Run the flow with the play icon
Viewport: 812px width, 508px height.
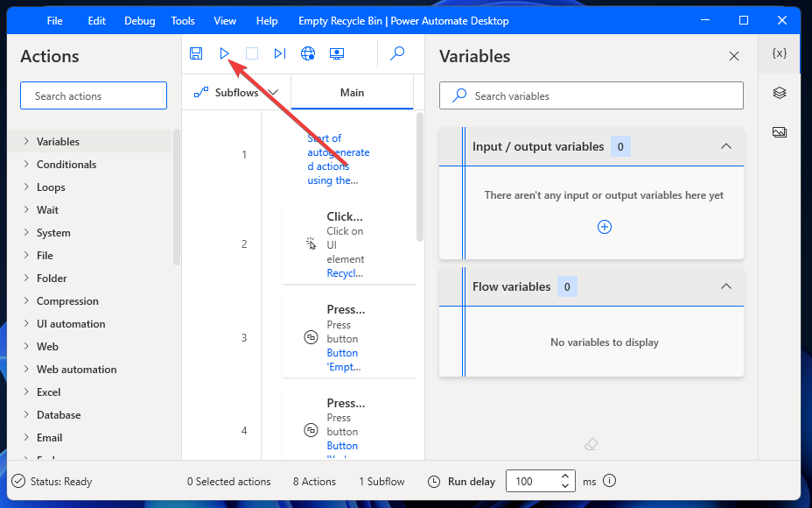pyautogui.click(x=224, y=53)
